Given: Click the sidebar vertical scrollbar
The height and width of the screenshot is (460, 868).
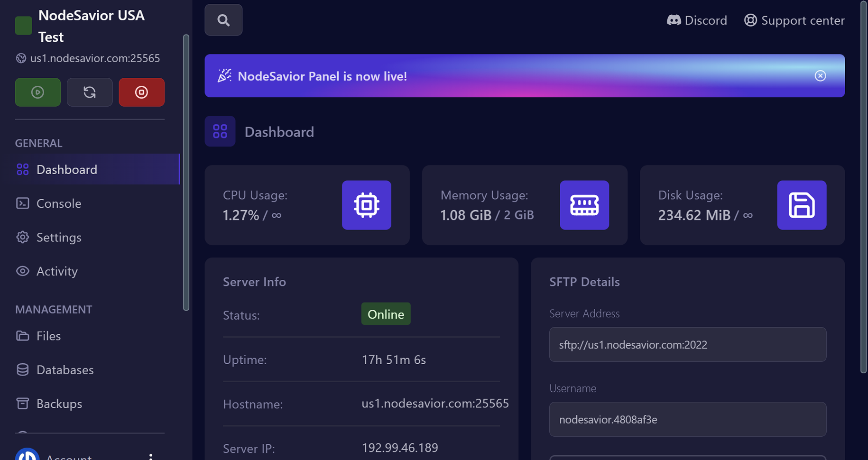Looking at the screenshot, I should [186, 173].
